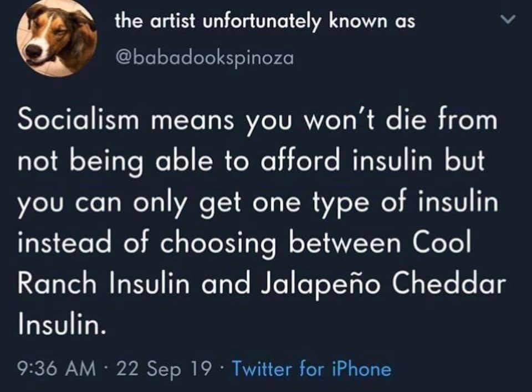Click the phrase 'Ranch Insulin and'
The height and width of the screenshot is (392, 532).
pos(134,283)
